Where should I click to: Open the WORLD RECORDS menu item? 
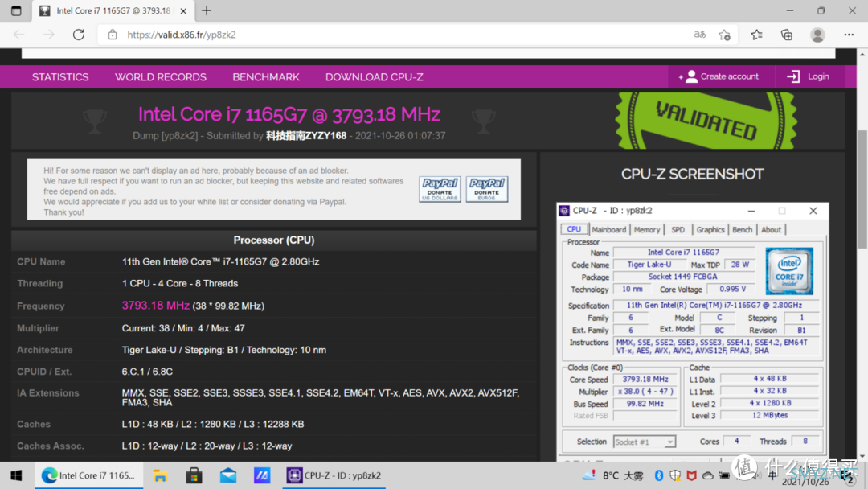pos(161,77)
